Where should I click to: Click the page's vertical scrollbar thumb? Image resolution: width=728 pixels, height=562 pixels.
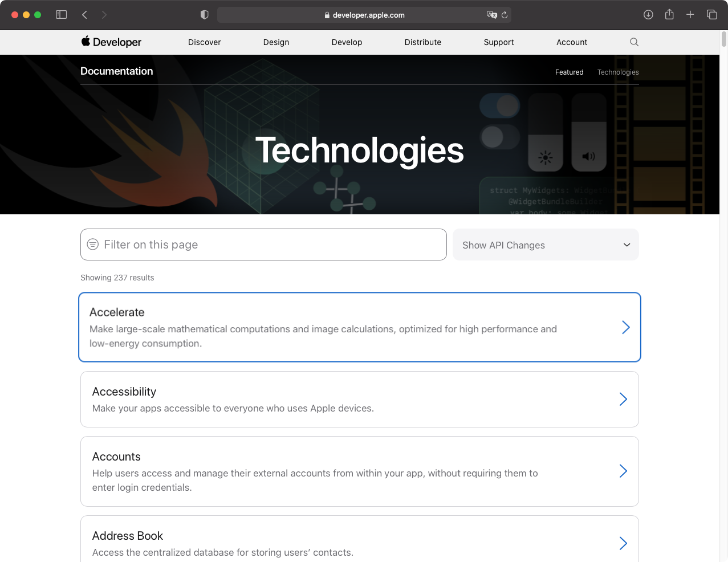(724, 39)
